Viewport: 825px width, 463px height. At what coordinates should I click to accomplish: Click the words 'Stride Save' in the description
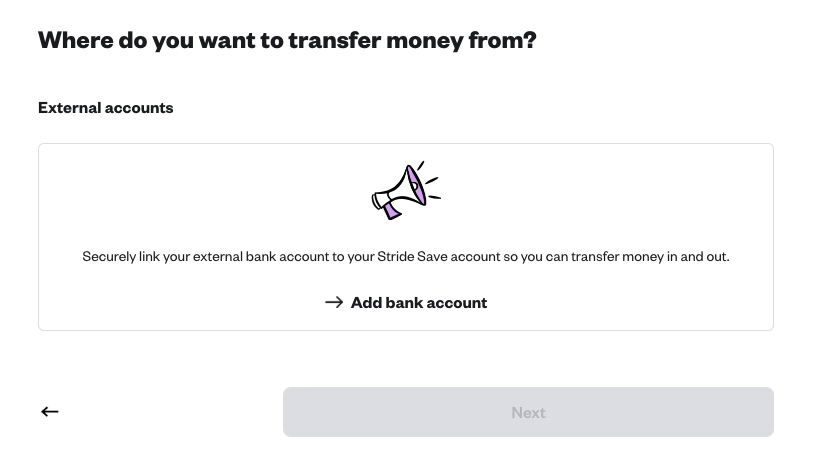tap(412, 256)
